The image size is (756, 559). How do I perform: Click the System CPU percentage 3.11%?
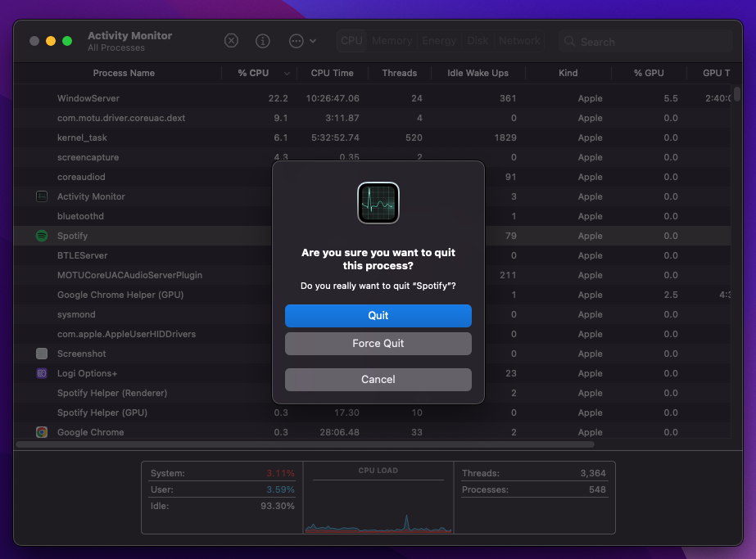coord(280,473)
